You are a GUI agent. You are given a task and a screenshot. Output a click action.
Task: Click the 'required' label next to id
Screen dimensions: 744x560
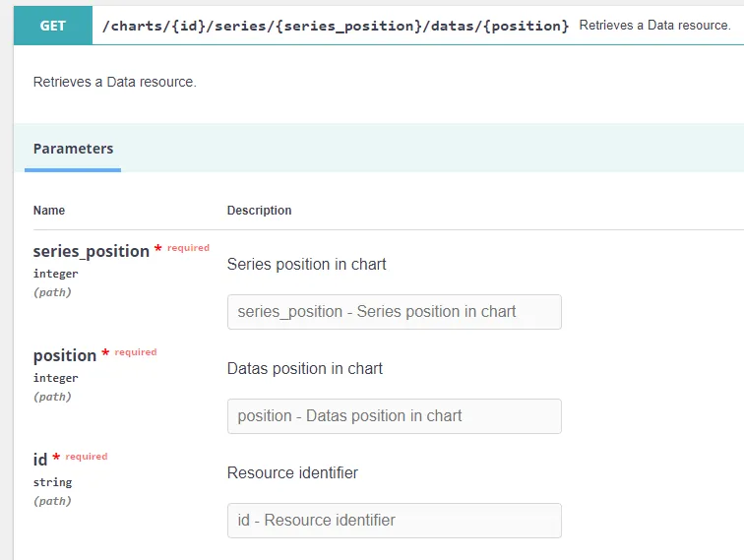click(x=87, y=457)
